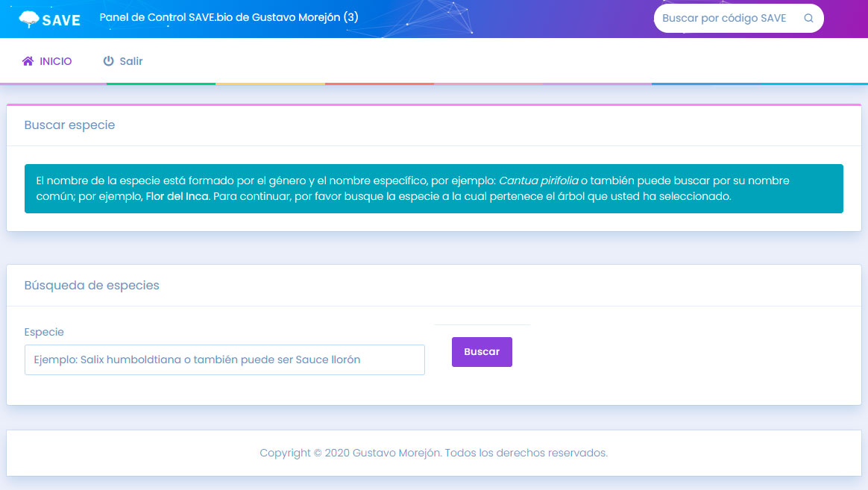Open the INICIO menu item
The width and height of the screenshot is (868, 490).
click(x=47, y=61)
